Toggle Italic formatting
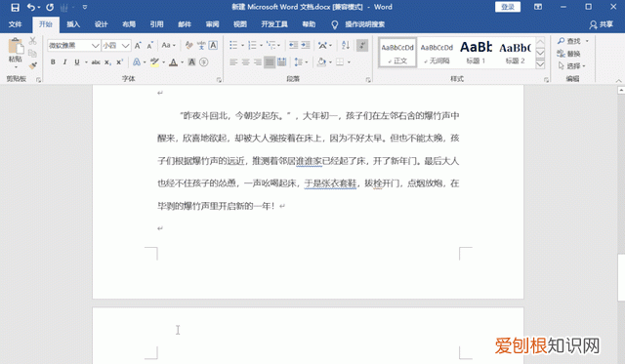 [x=64, y=62]
